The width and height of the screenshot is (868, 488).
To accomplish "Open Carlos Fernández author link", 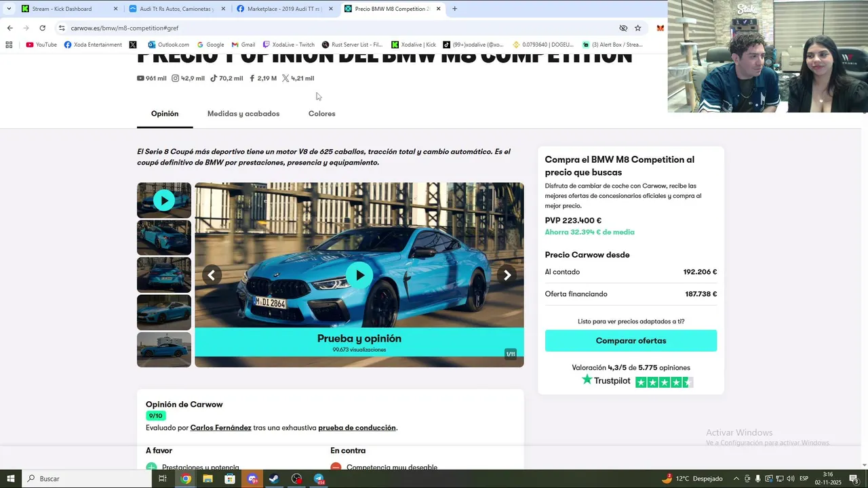I will pyautogui.click(x=220, y=428).
